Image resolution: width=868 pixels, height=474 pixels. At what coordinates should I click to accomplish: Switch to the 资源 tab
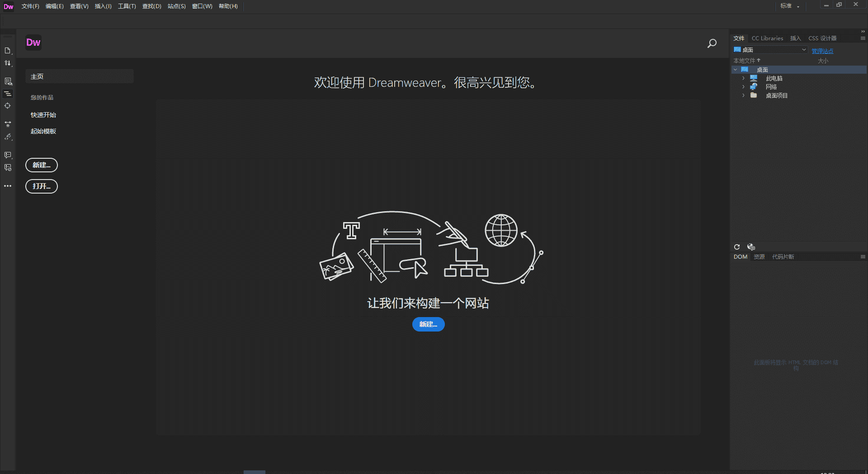tap(759, 257)
